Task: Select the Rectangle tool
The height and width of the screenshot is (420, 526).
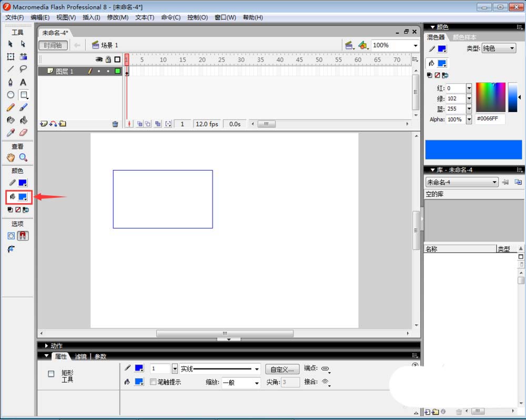Action: click(x=24, y=95)
